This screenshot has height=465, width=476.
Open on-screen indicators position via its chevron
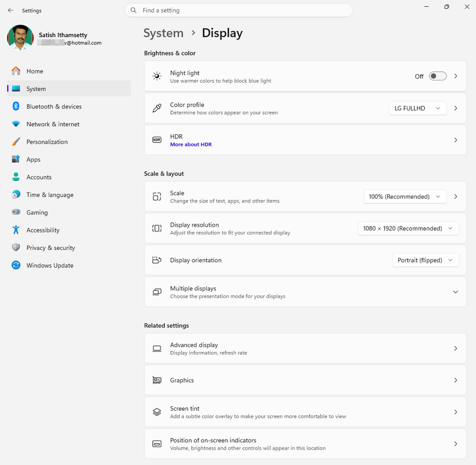(456, 444)
